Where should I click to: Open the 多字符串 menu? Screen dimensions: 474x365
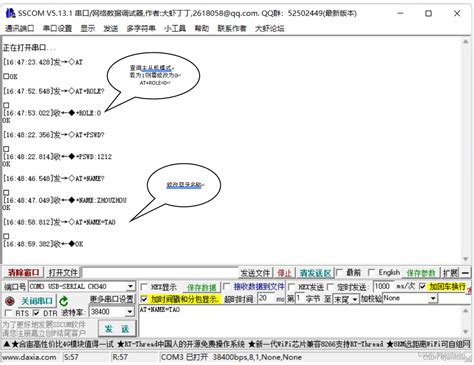(141, 28)
